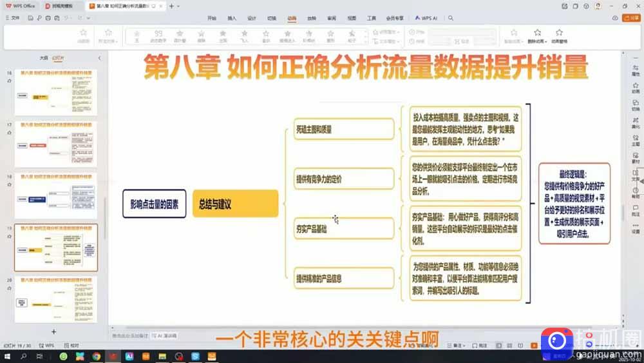This screenshot has height=363, width=644.
Task: Open the text properties dropdown
Action: click(386, 41)
